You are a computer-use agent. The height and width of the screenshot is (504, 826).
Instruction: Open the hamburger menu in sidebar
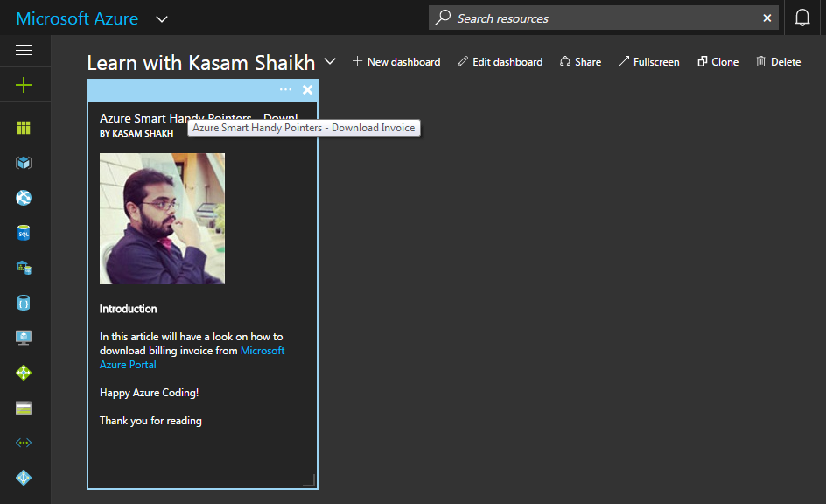click(x=24, y=50)
